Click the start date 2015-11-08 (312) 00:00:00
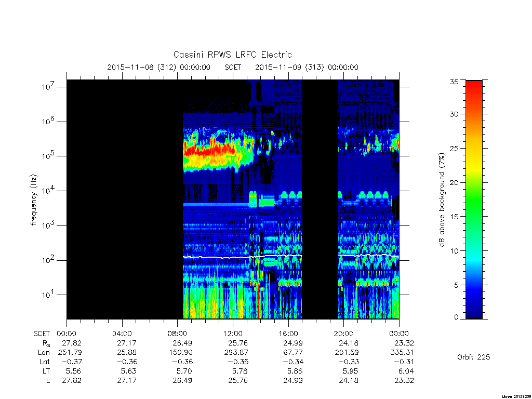 tap(159, 67)
